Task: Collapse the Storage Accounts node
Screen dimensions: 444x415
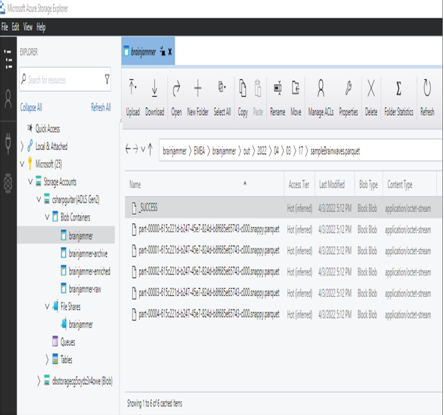Action: (x=30, y=182)
